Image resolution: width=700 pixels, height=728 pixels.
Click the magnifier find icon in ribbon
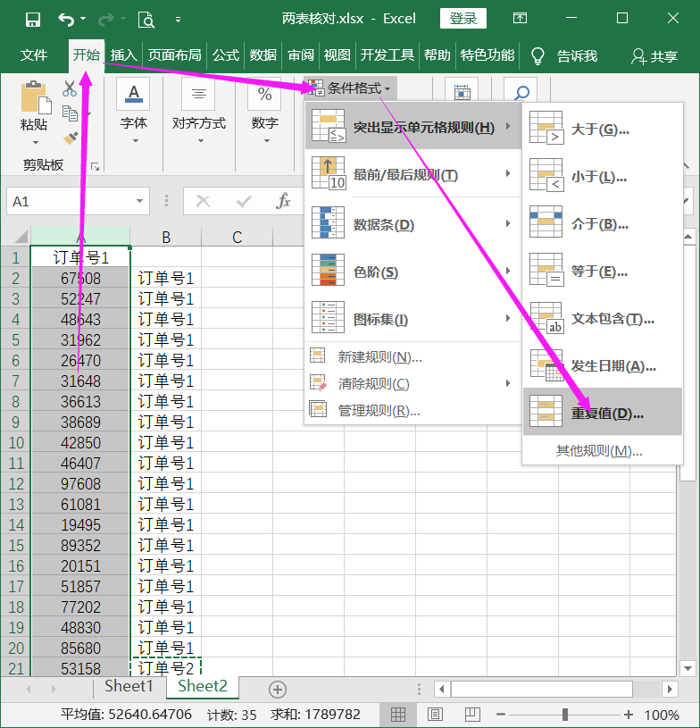(521, 93)
